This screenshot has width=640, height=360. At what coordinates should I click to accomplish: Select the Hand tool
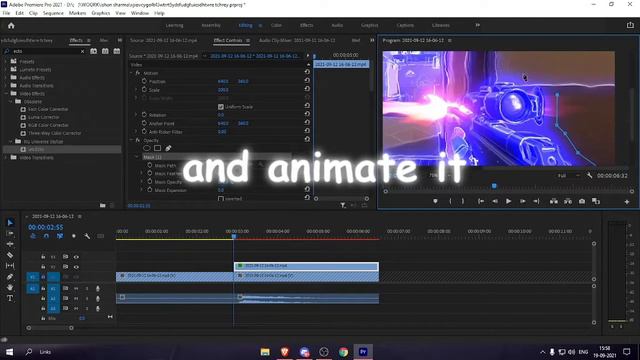click(x=10, y=287)
